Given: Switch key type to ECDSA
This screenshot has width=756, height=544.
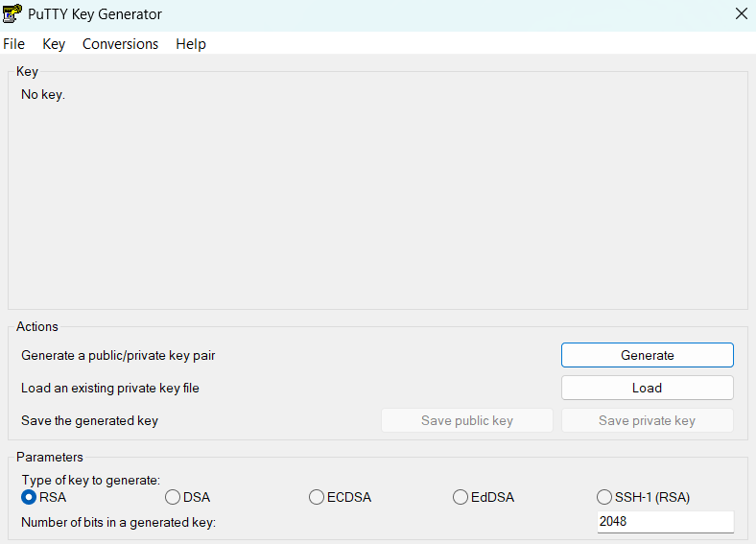Looking at the screenshot, I should (317, 497).
